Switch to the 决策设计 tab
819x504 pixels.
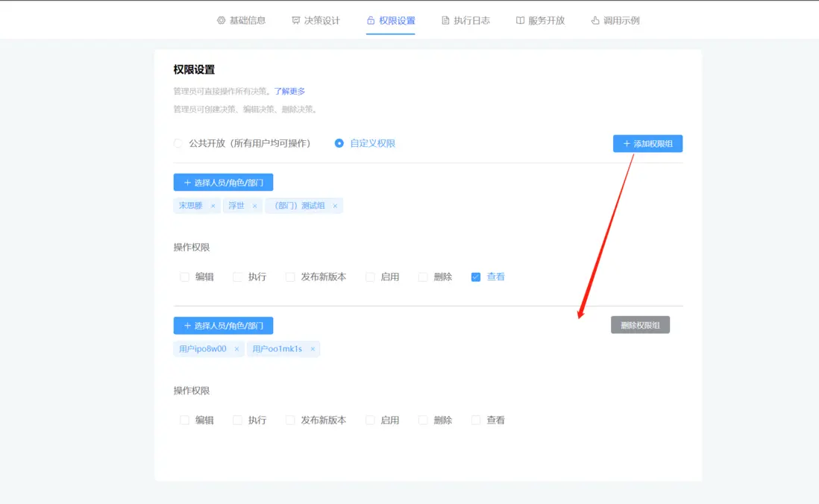point(316,20)
